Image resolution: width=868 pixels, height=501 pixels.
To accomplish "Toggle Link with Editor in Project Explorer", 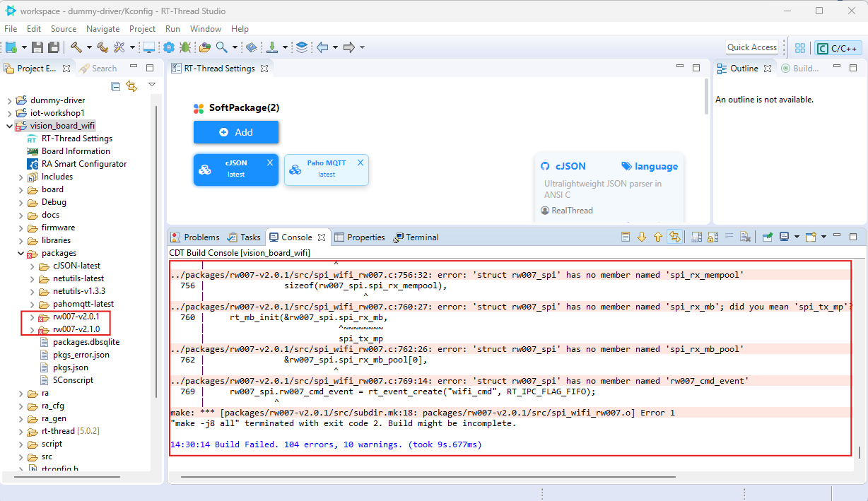I will [x=131, y=86].
